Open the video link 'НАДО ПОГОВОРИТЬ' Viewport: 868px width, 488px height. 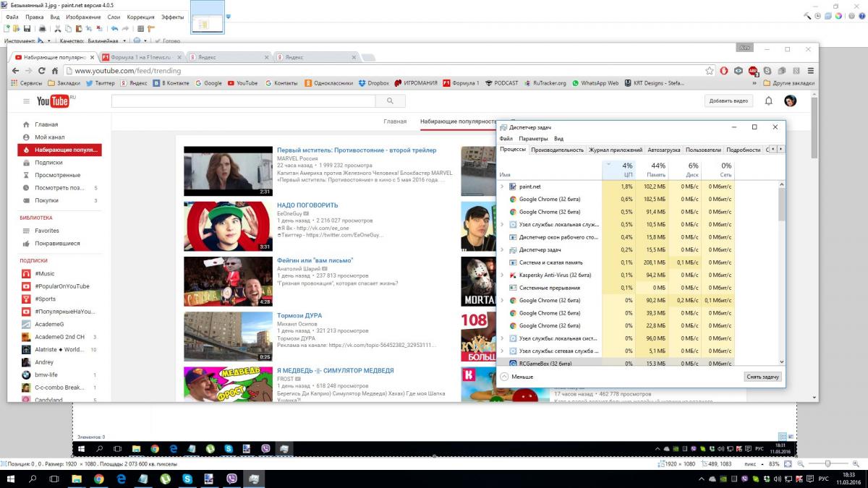pyautogui.click(x=307, y=205)
